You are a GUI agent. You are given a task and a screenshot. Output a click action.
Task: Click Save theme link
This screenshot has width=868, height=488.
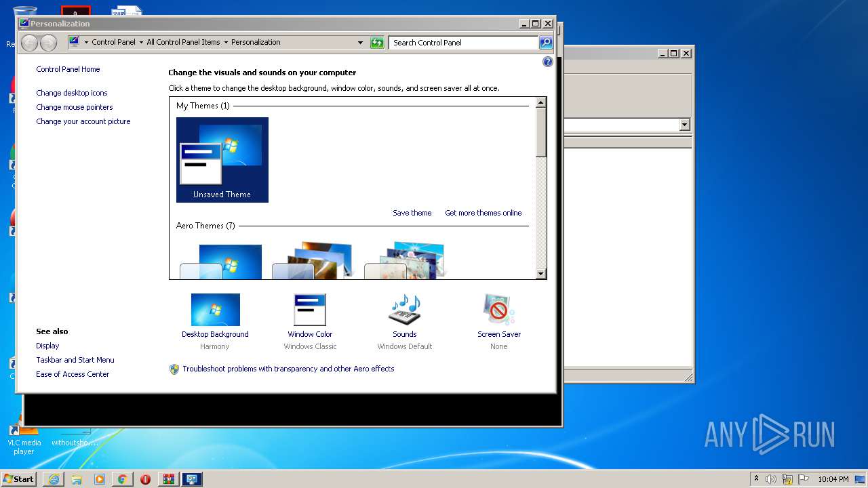(412, 213)
